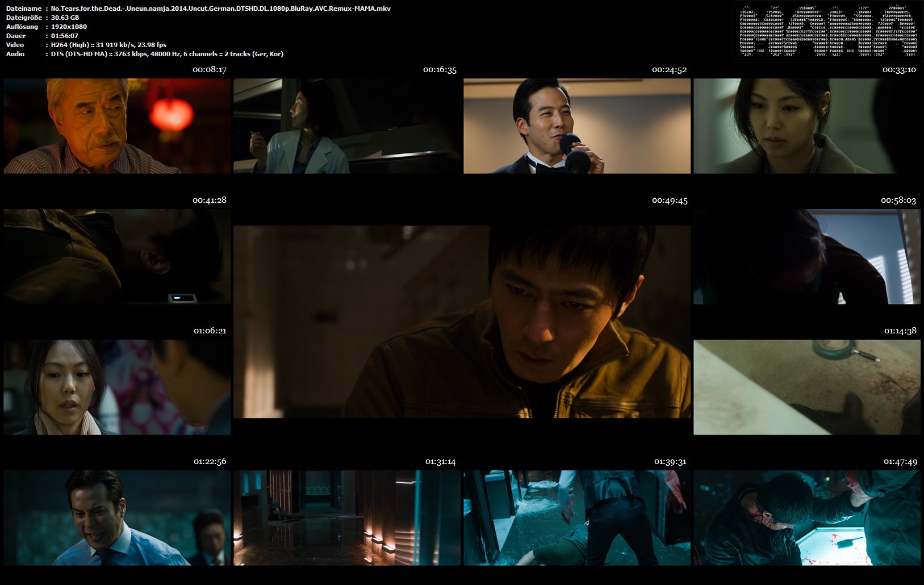Select the 00:16:35 timestamp
This screenshot has width=924, height=585.
pyautogui.click(x=440, y=70)
